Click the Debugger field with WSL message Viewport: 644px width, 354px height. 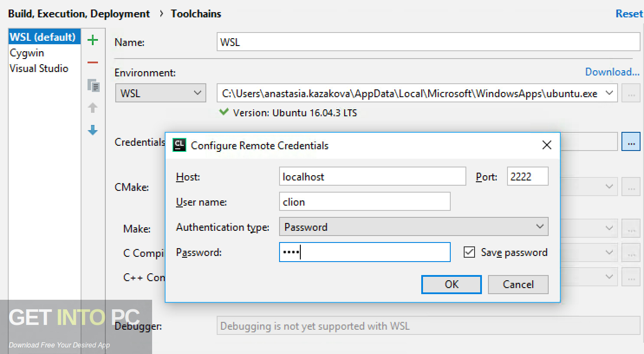428,326
